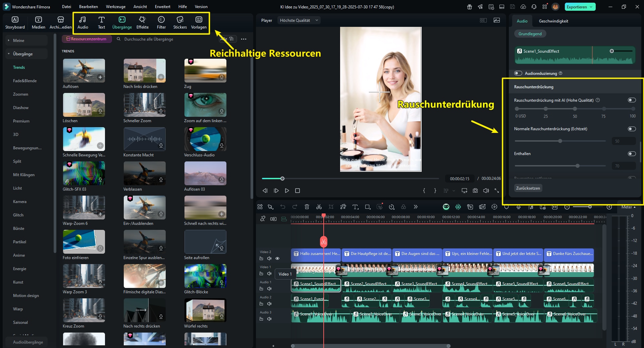Open the Storyboard tool

[15, 23]
